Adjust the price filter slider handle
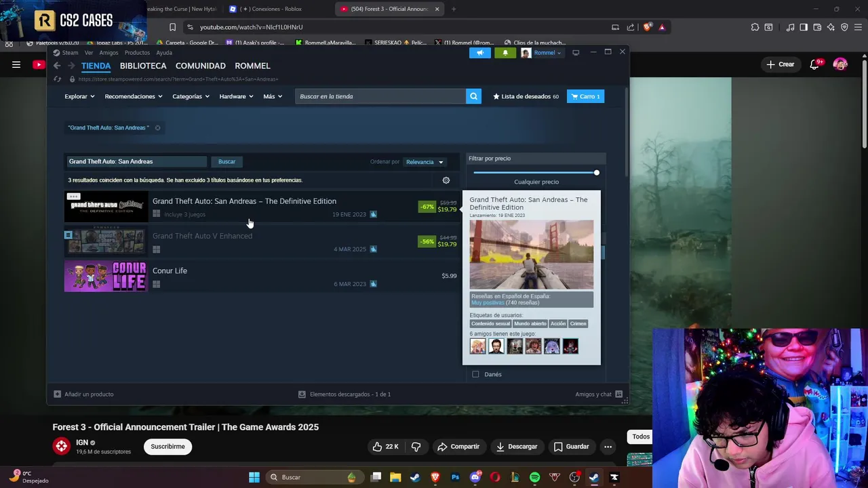Viewport: 868px width, 488px height. coord(597,173)
